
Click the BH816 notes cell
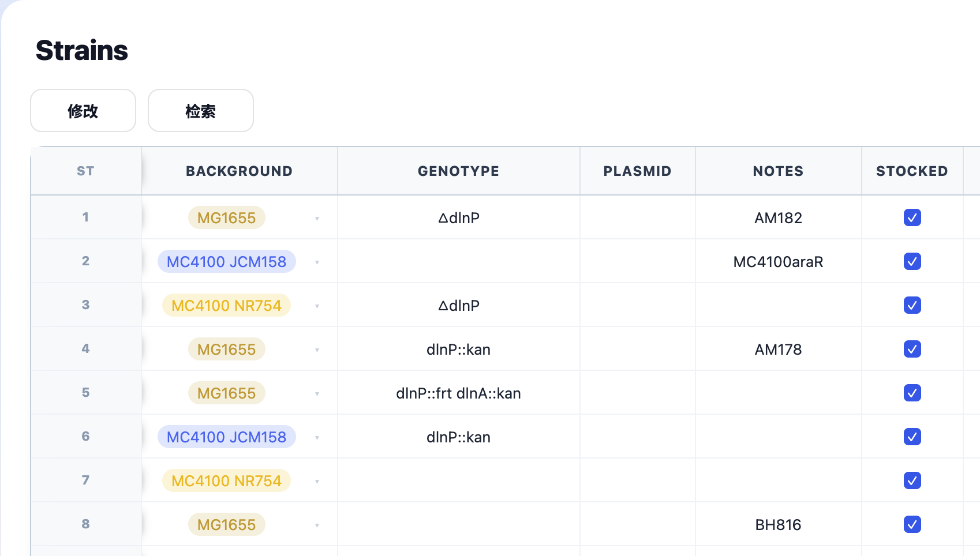coord(779,524)
